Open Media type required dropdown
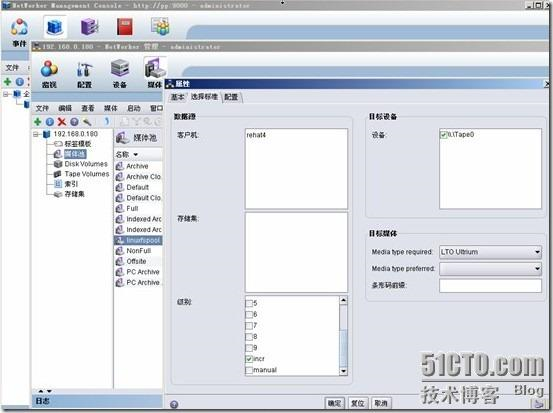The width and height of the screenshot is (553, 413). pos(490,252)
